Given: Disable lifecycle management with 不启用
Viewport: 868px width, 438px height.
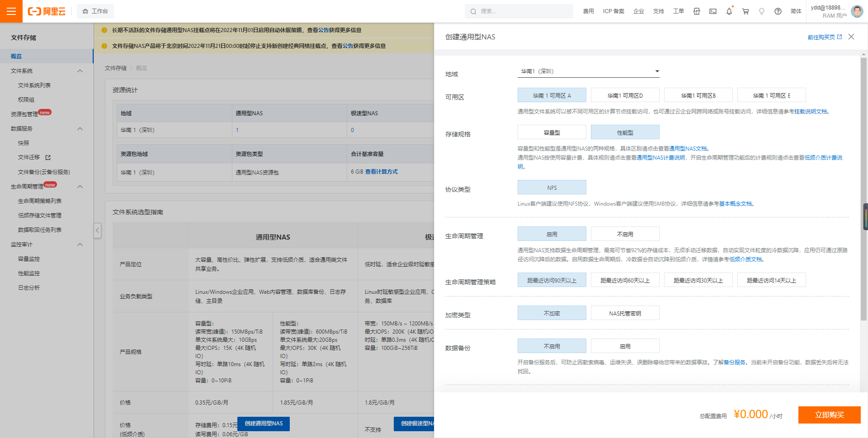Looking at the screenshot, I should (x=625, y=234).
